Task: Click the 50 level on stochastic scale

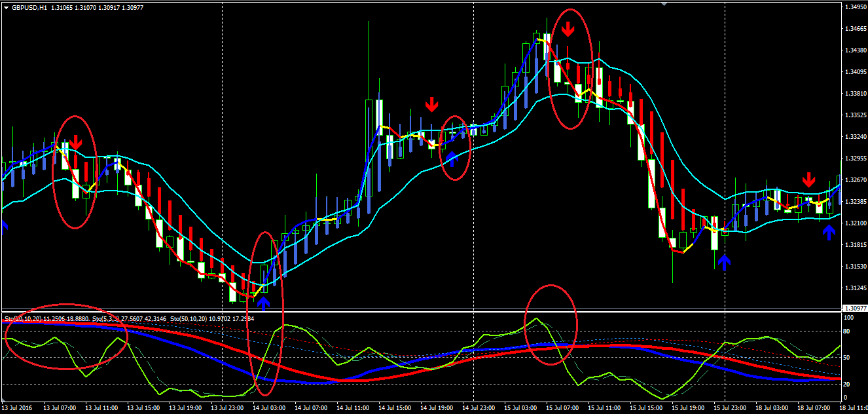Action: [847, 358]
